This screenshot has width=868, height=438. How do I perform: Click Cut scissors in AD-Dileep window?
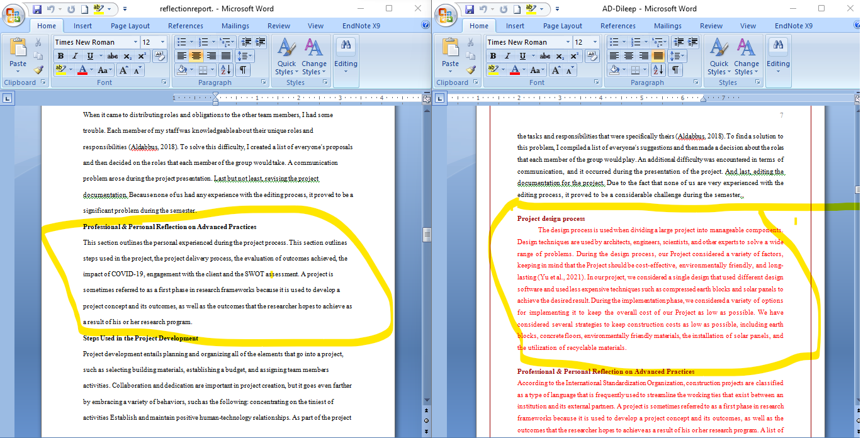pos(471,42)
